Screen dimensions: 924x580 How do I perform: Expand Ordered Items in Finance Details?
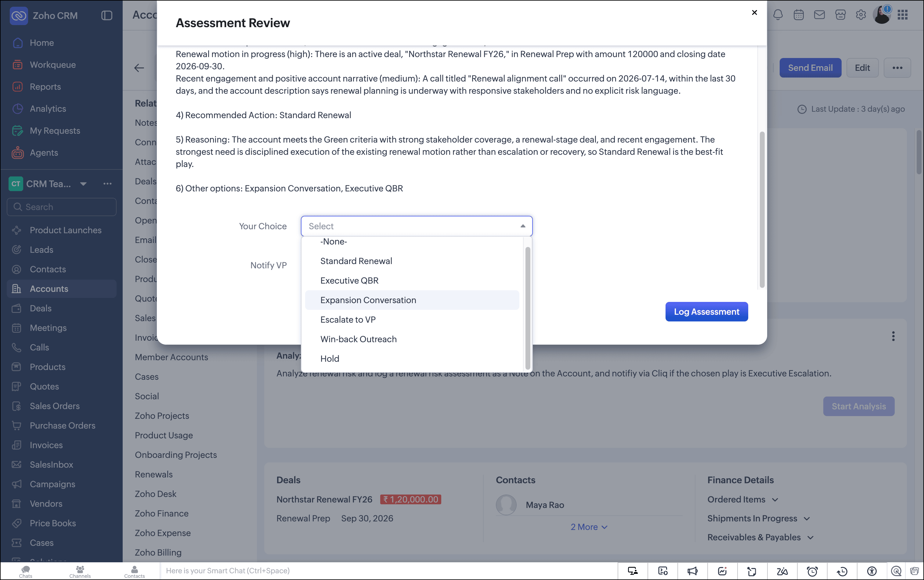[743, 499]
